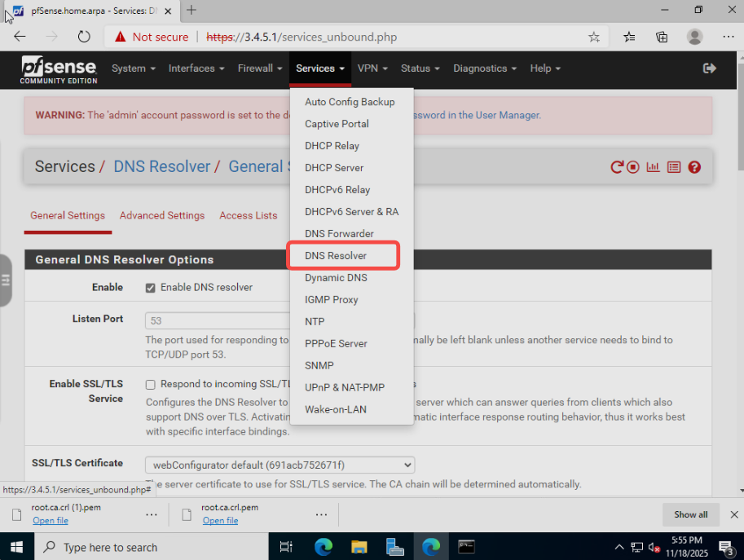Open the related log entries icon

pyautogui.click(x=674, y=167)
